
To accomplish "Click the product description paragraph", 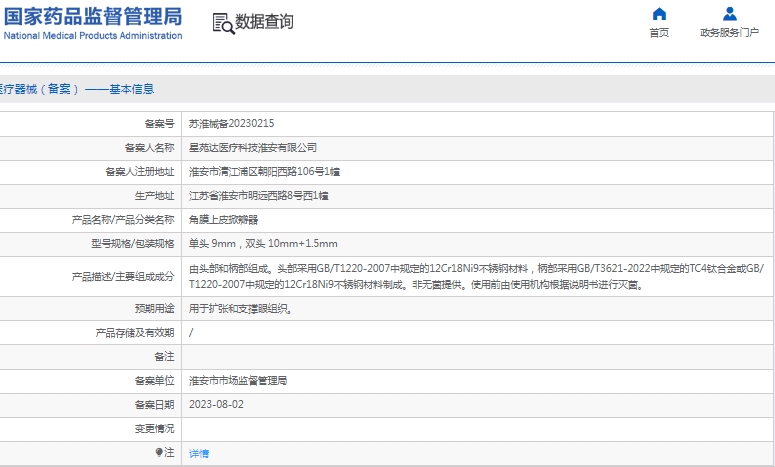I will pyautogui.click(x=476, y=277).
